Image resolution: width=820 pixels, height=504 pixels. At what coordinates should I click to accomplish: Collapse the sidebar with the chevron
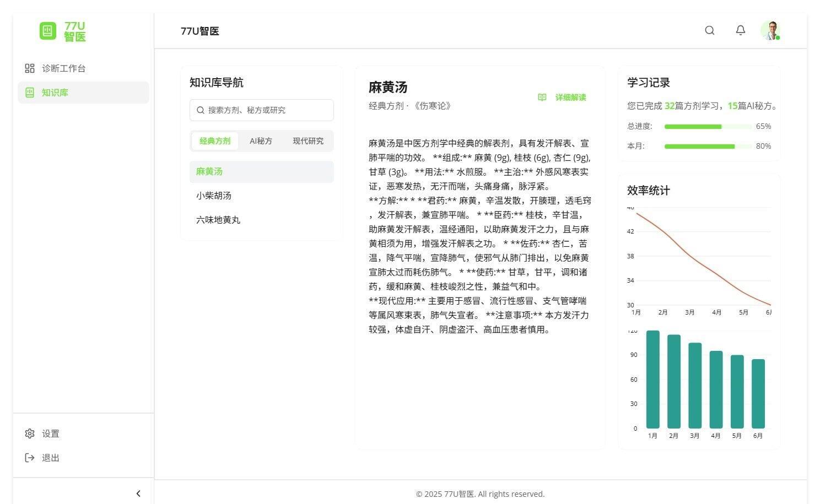point(138,494)
